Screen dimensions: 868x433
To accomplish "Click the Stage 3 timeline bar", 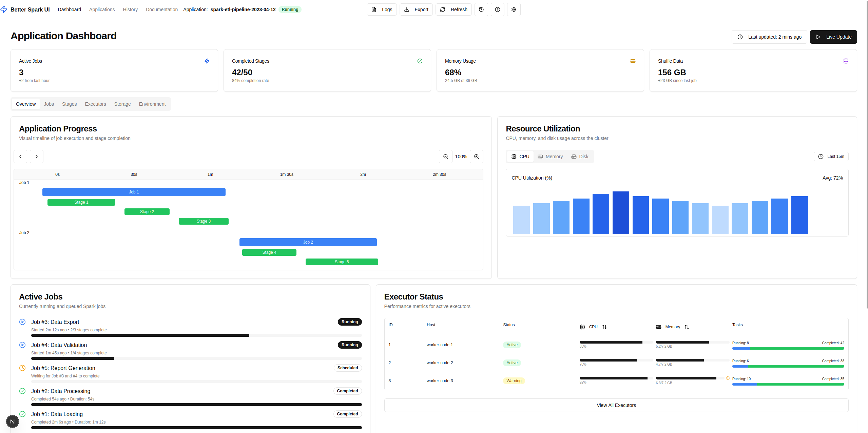I will coord(204,221).
